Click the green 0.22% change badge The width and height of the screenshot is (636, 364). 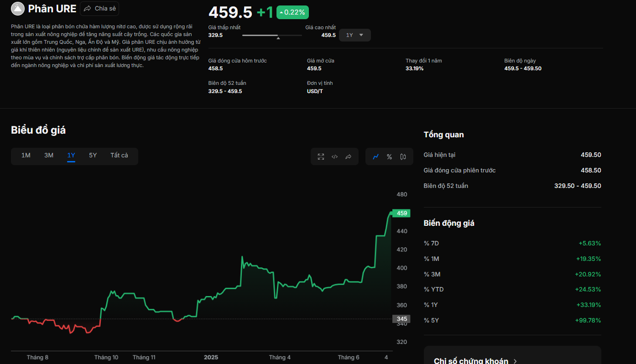pyautogui.click(x=292, y=12)
